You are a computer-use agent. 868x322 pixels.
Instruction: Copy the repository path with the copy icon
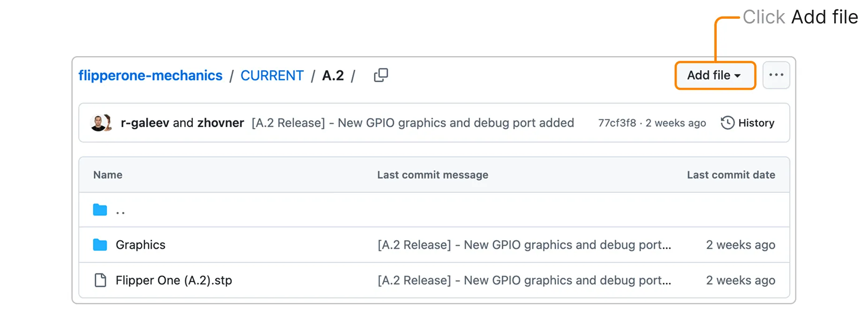[x=381, y=75]
